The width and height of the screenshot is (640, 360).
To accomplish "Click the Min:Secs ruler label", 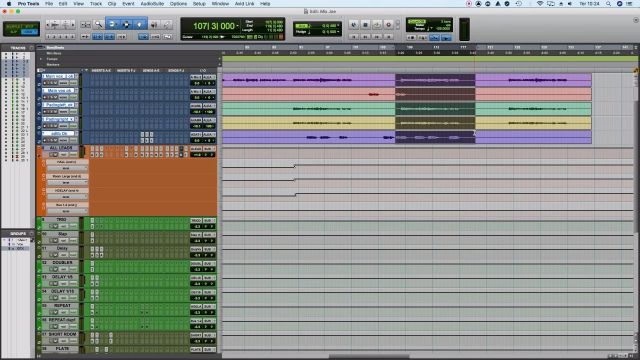I will click(x=53, y=53).
